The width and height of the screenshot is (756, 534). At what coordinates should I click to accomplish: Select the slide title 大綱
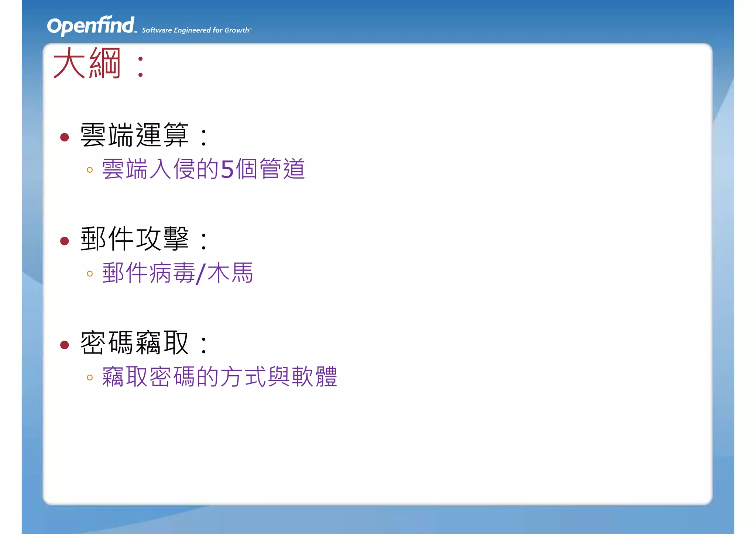(87, 63)
